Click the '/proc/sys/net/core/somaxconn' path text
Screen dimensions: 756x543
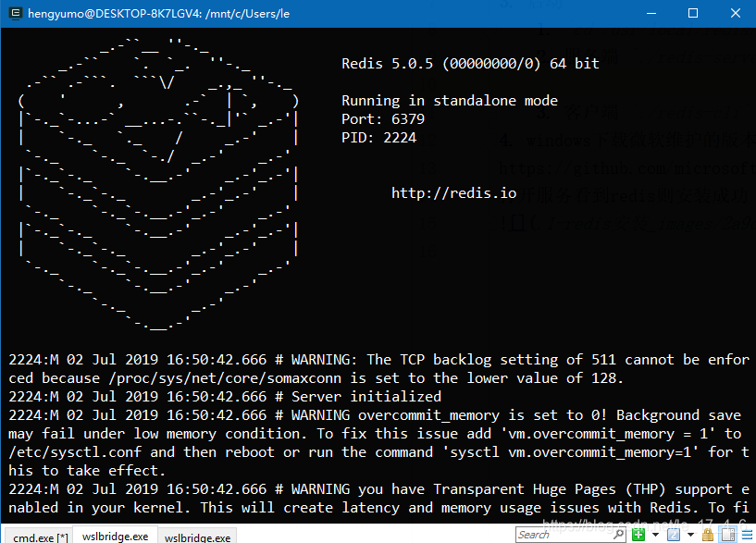click(x=225, y=378)
